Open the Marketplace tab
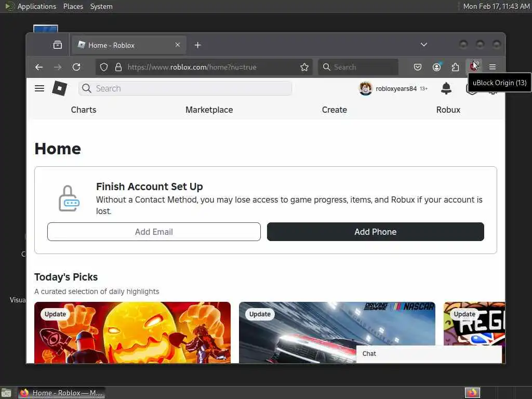Viewport: 532px width, 399px height. tap(209, 110)
